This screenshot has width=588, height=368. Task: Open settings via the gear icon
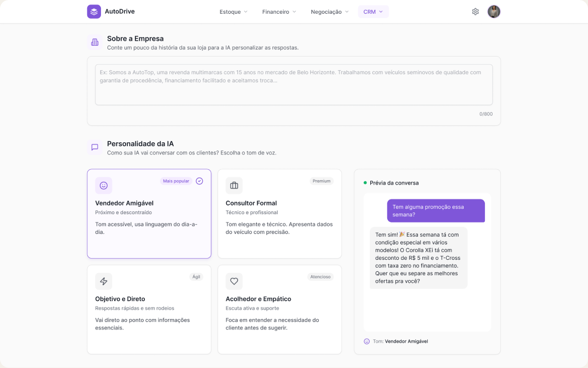475,12
